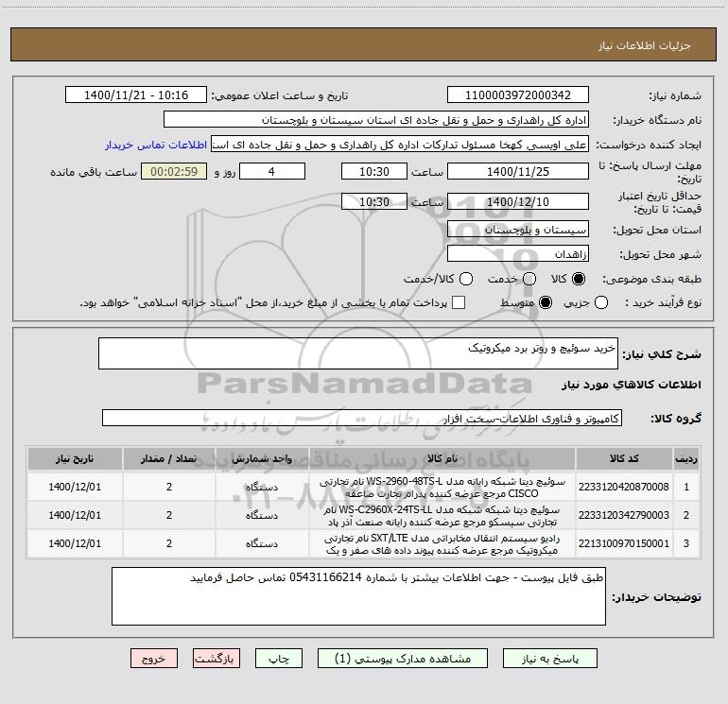The width and height of the screenshot is (728, 704).
Task: Click the response deadline date 1400/11/25
Action: (518, 171)
